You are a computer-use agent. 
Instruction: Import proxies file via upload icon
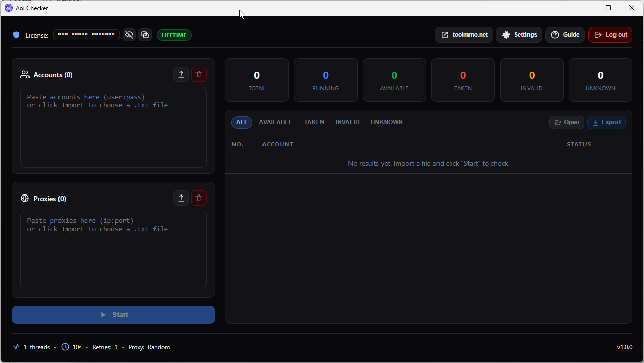coord(181,198)
